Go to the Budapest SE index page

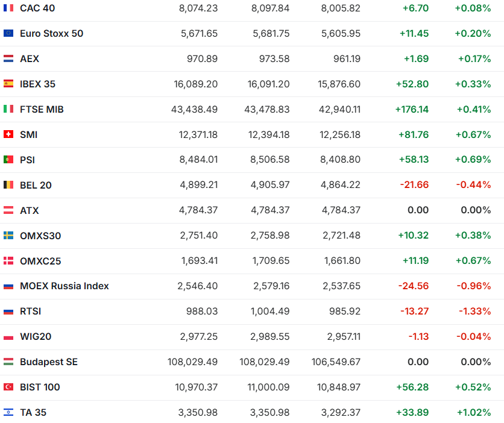point(49,362)
